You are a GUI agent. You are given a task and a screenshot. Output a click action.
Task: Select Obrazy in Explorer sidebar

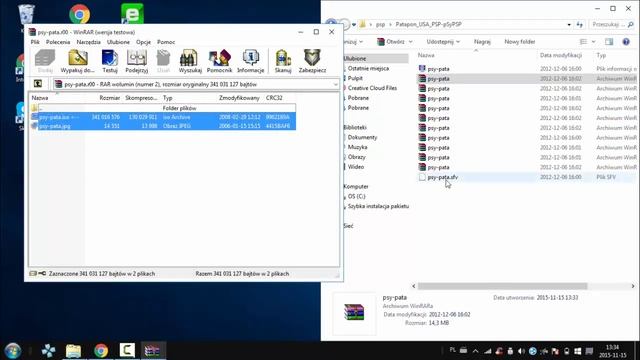coord(356,157)
